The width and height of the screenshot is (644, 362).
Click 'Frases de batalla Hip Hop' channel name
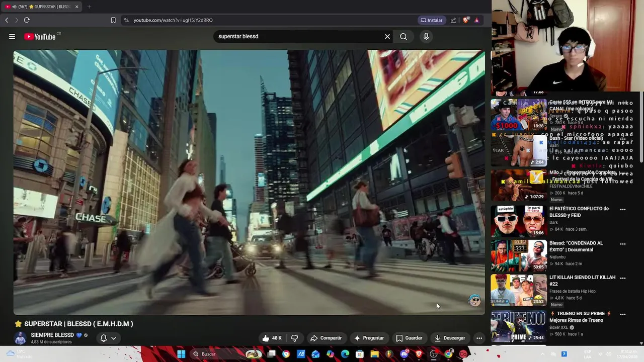tap(572, 291)
